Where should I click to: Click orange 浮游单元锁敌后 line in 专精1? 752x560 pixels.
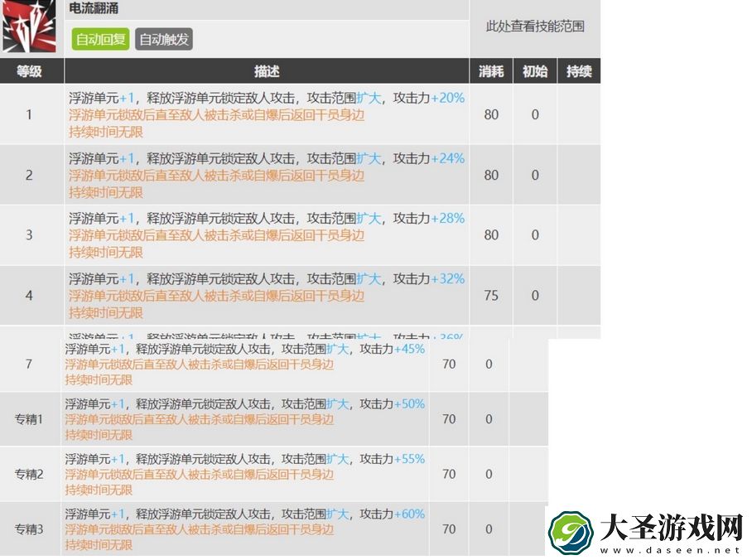(x=200, y=420)
